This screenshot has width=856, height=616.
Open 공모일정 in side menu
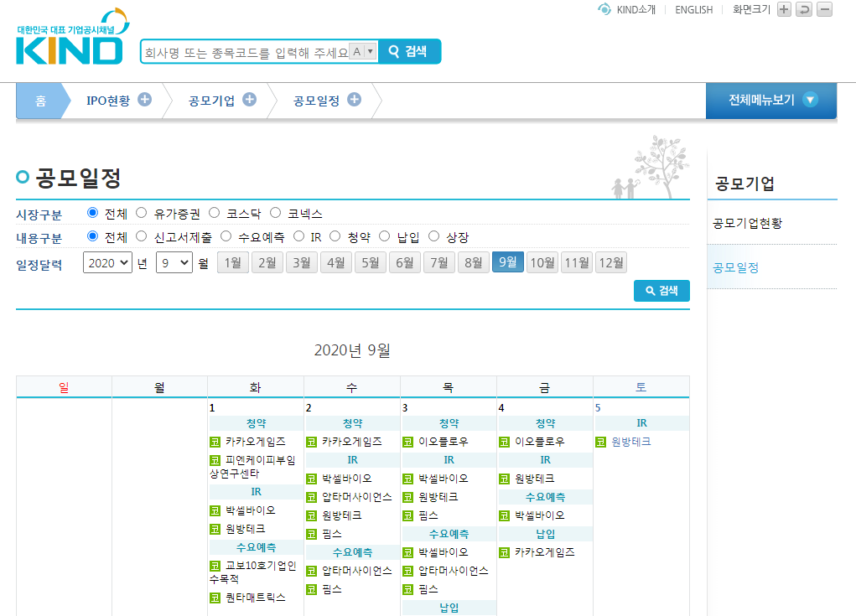[x=736, y=267]
